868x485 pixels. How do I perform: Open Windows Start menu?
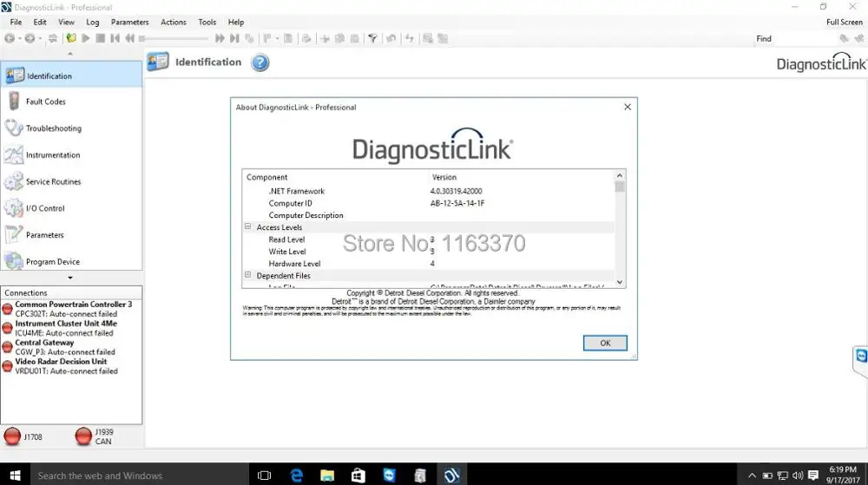point(15,475)
